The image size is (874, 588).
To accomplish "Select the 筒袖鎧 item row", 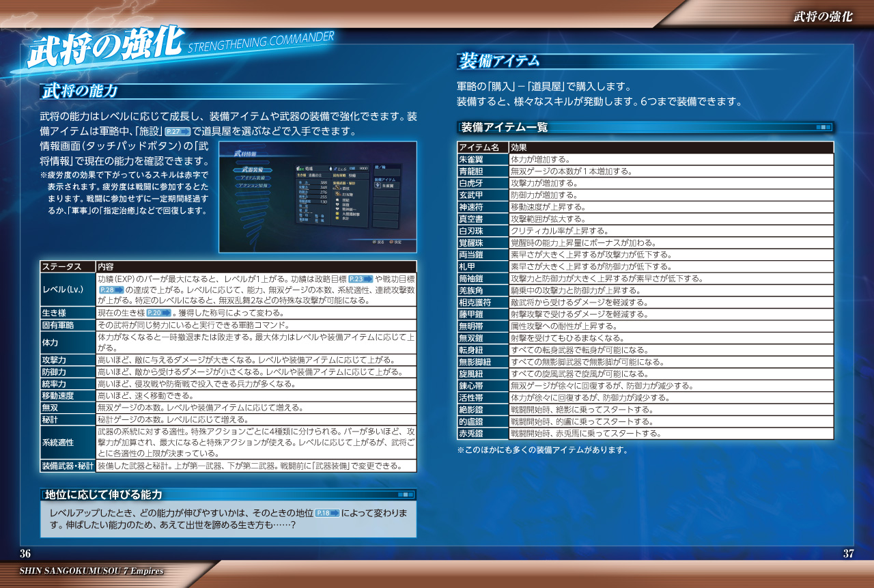I will (645, 279).
